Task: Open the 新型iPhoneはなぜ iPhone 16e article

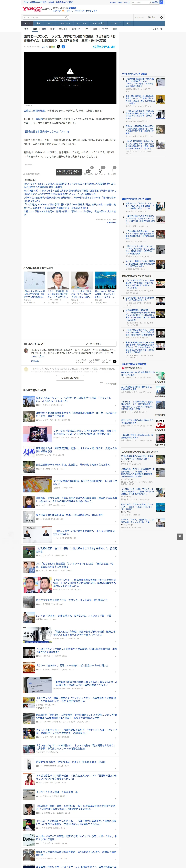Action: (71, 762)
